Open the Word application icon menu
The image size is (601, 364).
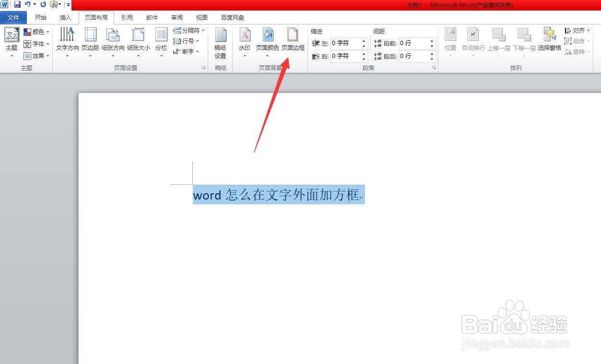[4, 4]
